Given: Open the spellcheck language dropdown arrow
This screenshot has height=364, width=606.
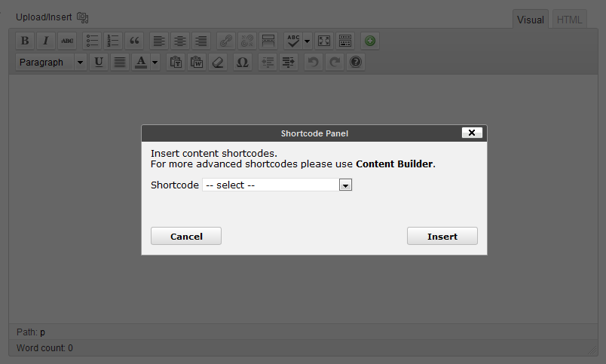Looking at the screenshot, I should coord(308,41).
